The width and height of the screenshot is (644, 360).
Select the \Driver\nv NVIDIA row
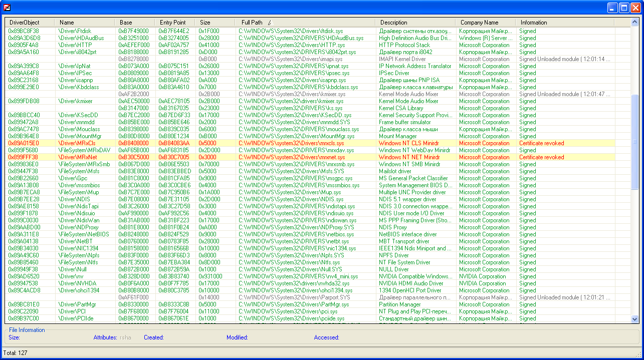click(x=310, y=276)
